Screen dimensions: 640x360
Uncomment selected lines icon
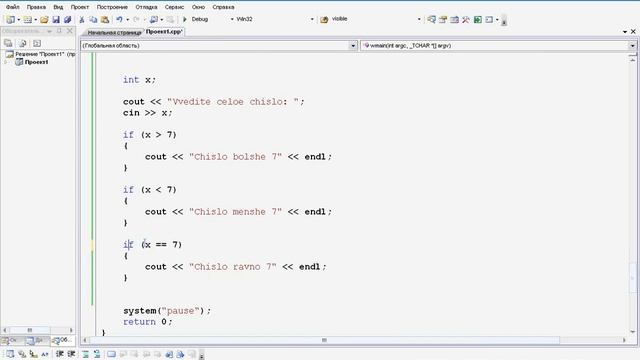coord(97,354)
